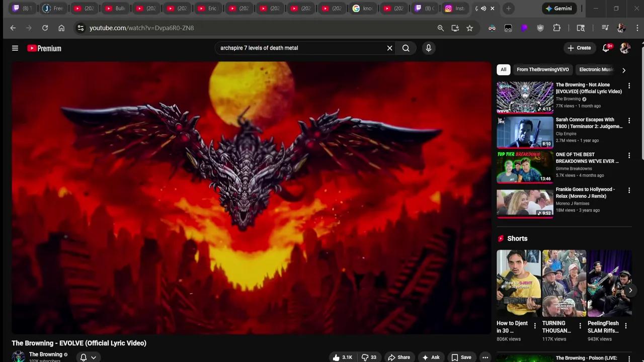Switch to the 'Eric' YouTube tab

[207, 9]
